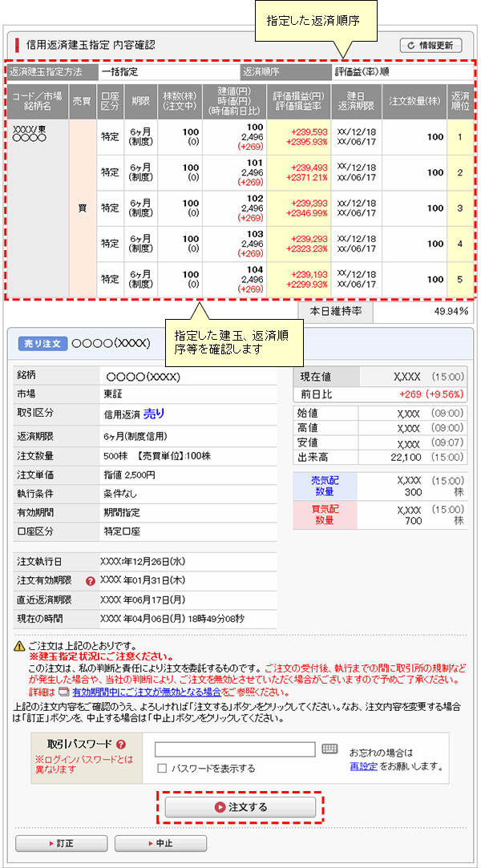The width and height of the screenshot is (481, 868).
Task: Select repayment order cell 5
Action: tap(460, 279)
